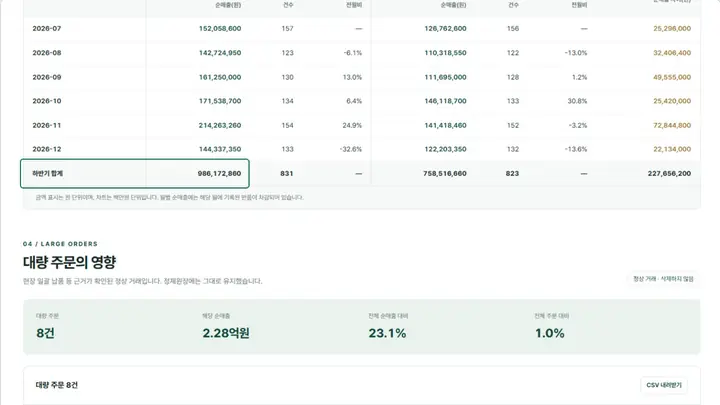Click the refined sales value 126,762,600

click(x=445, y=28)
